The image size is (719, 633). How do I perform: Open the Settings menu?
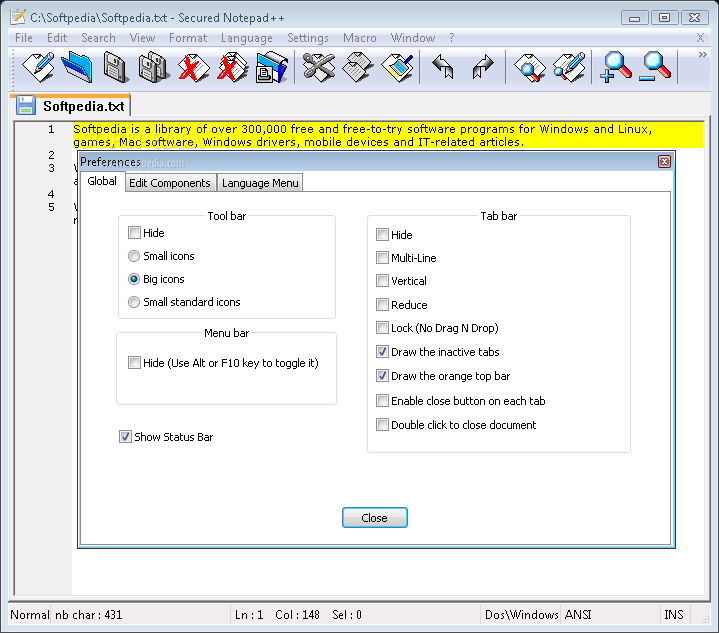click(308, 38)
